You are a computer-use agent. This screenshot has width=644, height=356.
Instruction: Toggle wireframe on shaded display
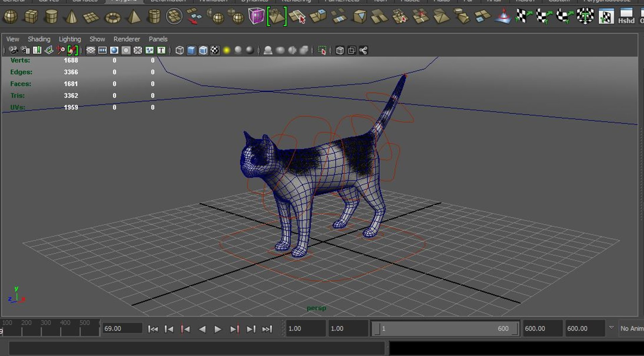(x=203, y=50)
